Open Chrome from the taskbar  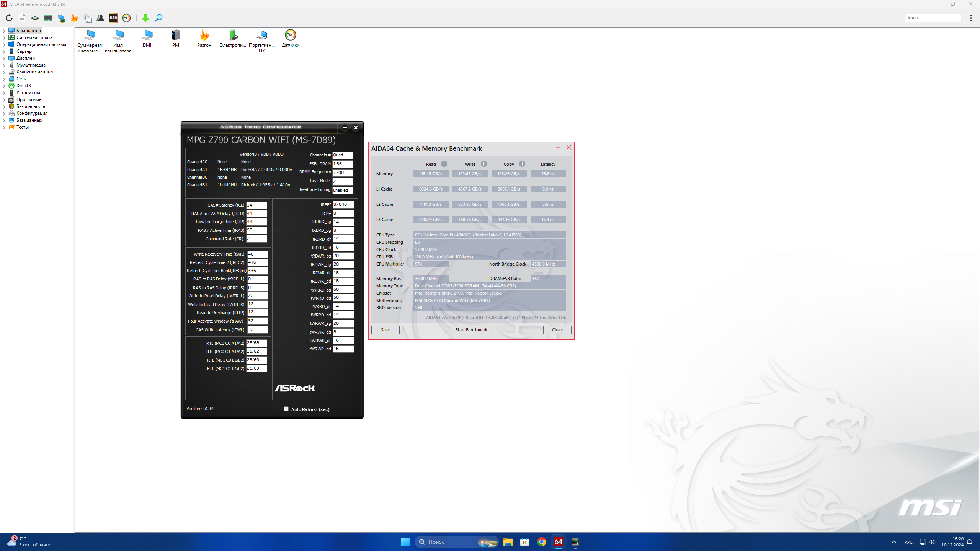(541, 542)
